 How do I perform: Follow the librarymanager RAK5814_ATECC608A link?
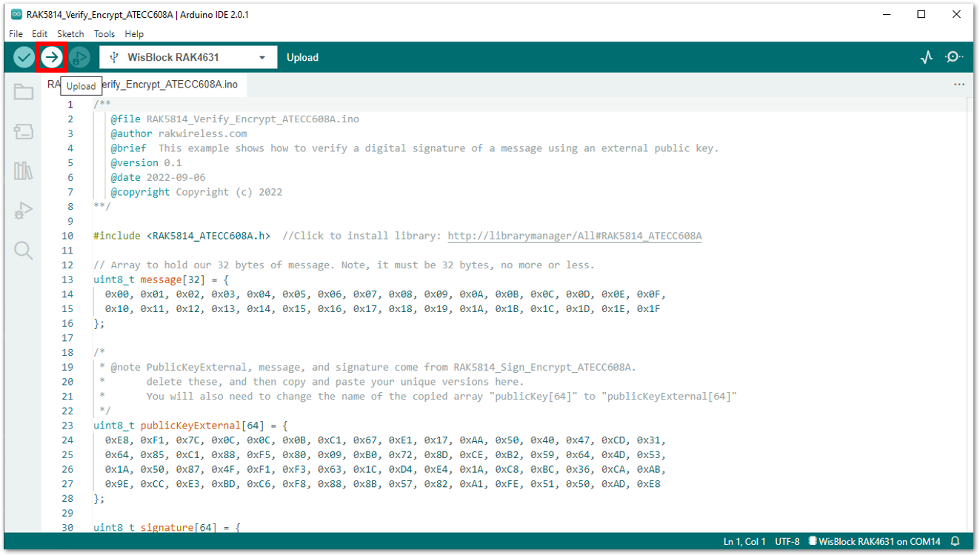575,236
